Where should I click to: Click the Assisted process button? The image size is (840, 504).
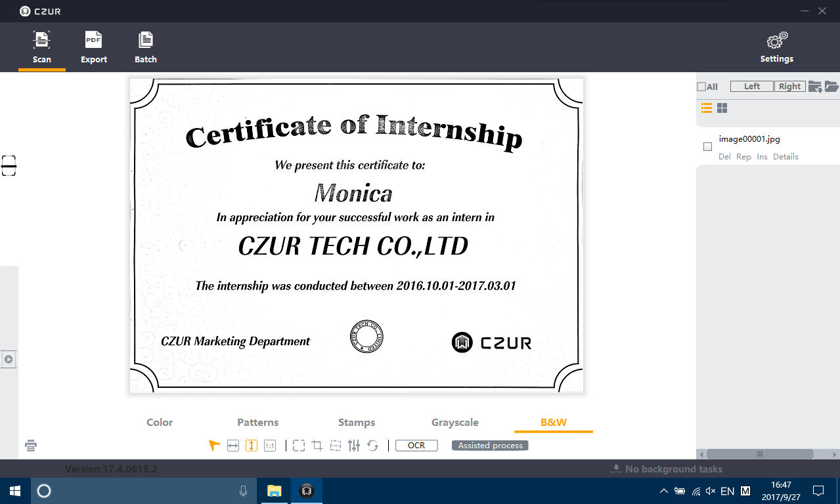[490, 446]
